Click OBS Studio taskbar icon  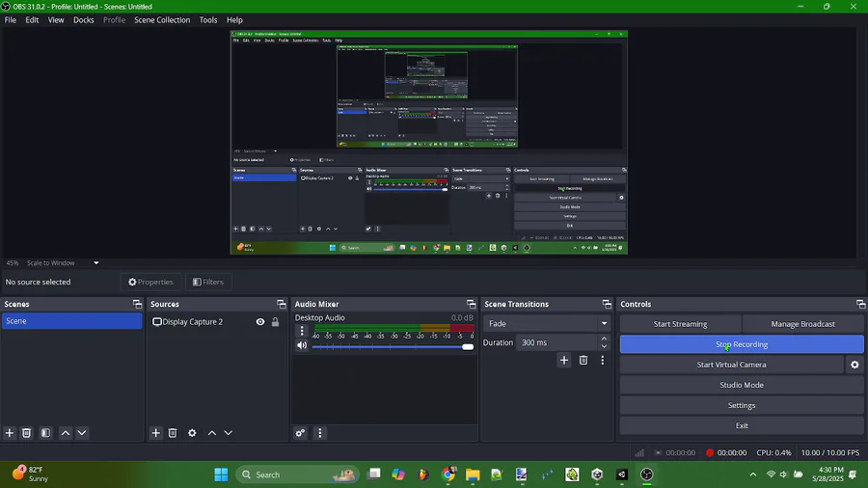[646, 474]
